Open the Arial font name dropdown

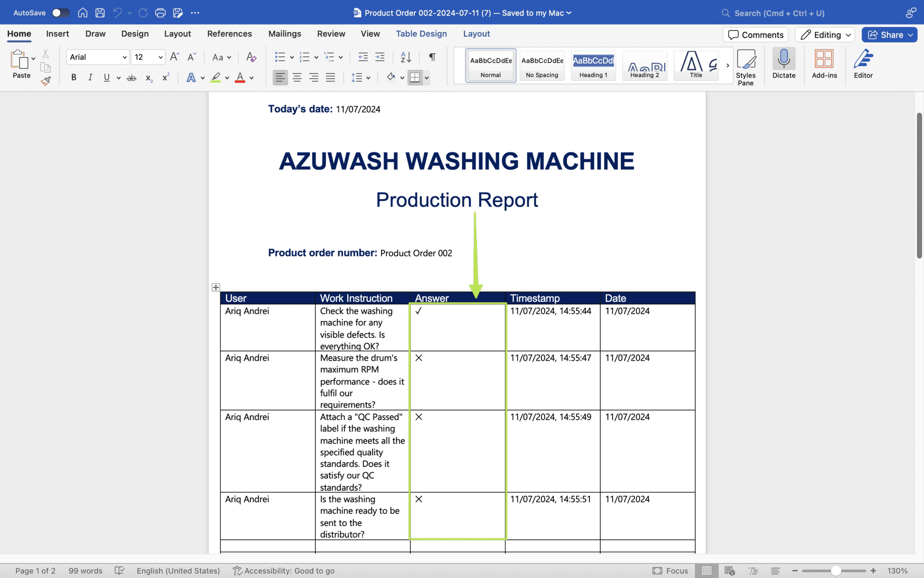pos(124,57)
